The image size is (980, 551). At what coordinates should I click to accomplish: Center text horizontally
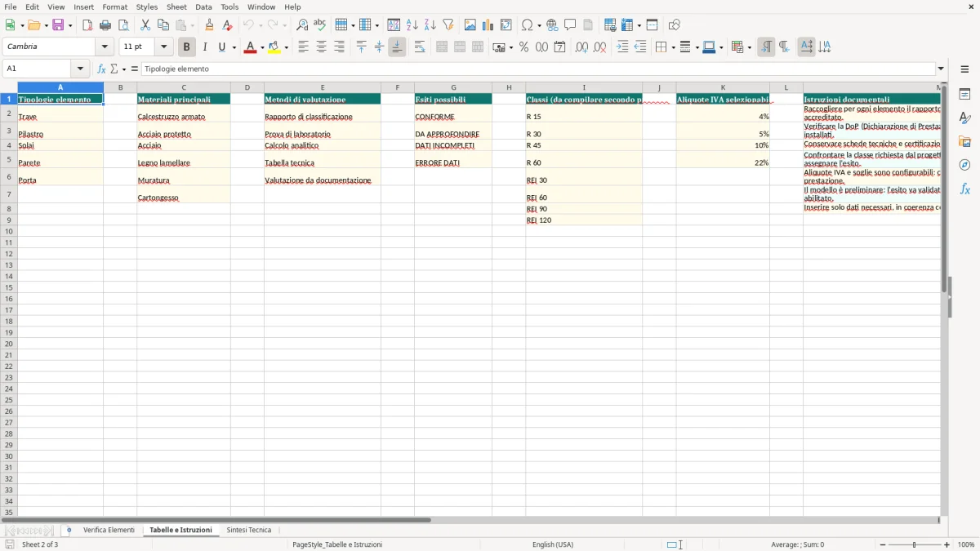pos(321,47)
